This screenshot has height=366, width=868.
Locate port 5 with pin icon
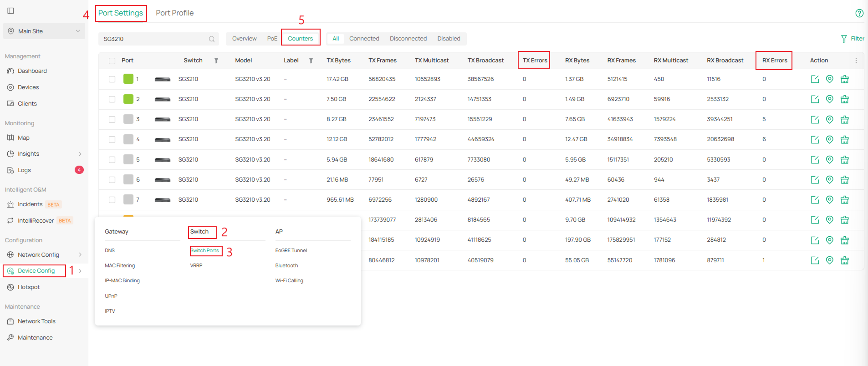(829, 159)
